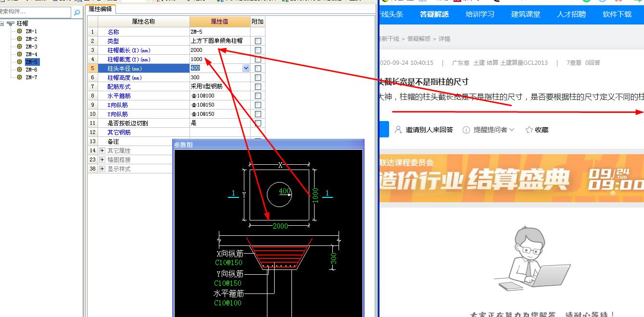The height and width of the screenshot is (317, 644).
Task: Tick the 附加 checkbox for X向纵筋 row
Action: (x=258, y=105)
